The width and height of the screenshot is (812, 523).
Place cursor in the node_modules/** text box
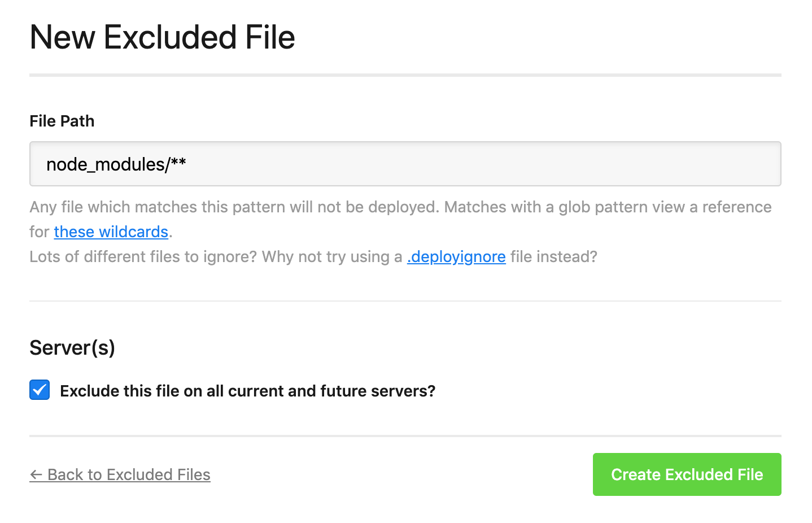coord(226,164)
